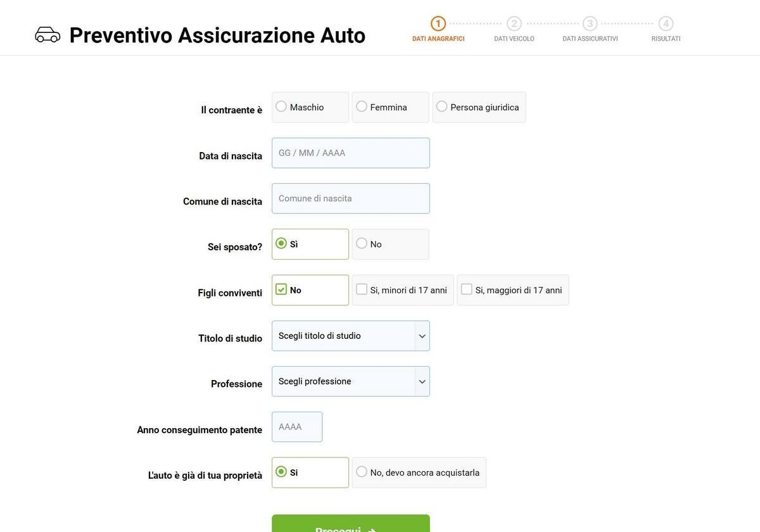Open Titolo di studio dropdown
The height and width of the screenshot is (532, 760).
[351, 336]
